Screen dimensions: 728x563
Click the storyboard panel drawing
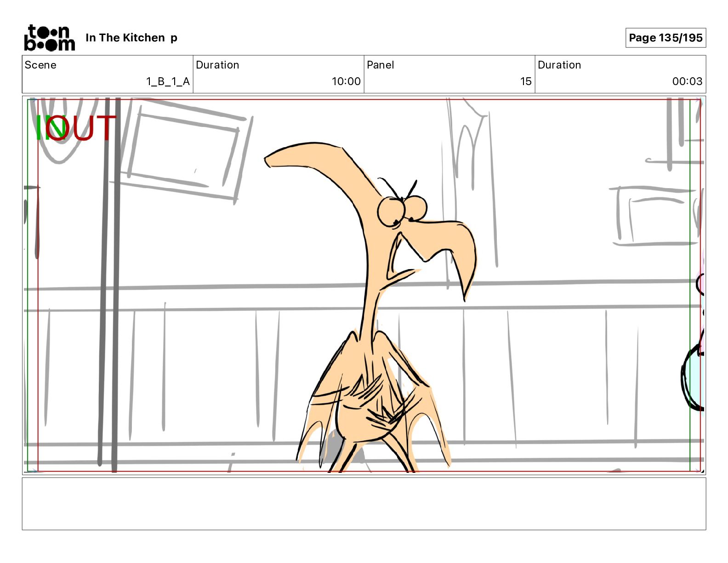coord(364,285)
